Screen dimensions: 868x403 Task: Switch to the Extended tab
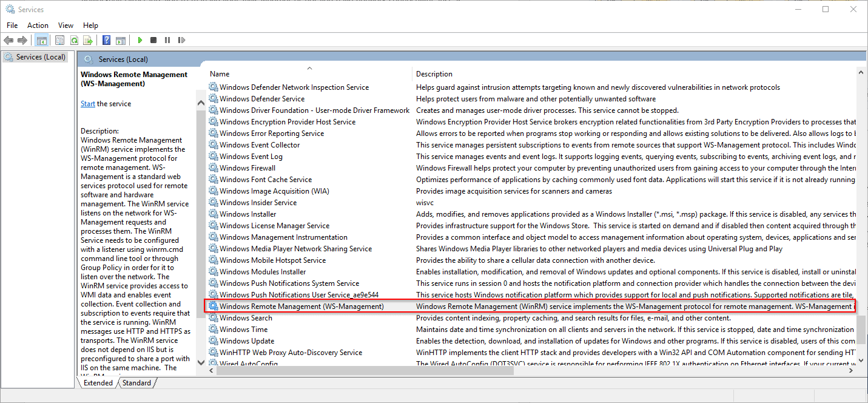[98, 383]
